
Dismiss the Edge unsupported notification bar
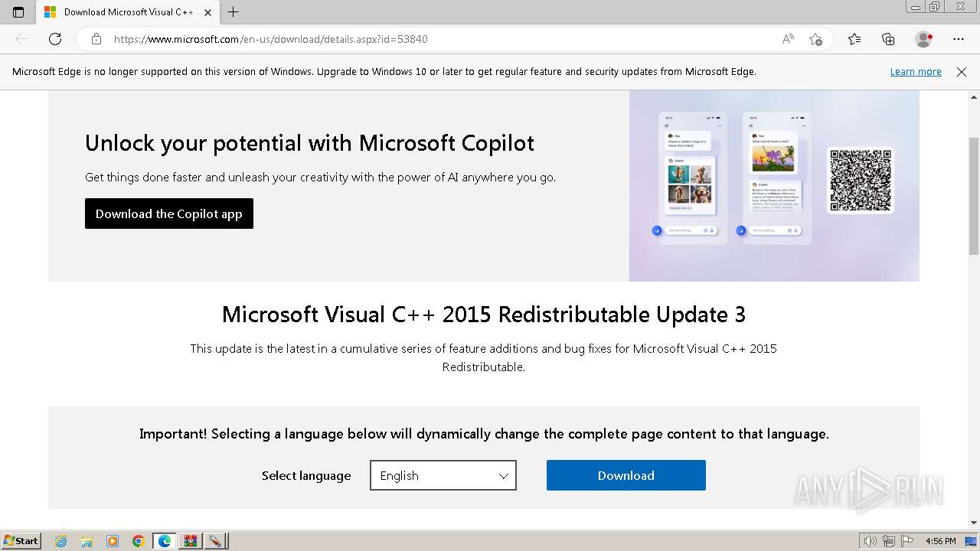tap(962, 72)
